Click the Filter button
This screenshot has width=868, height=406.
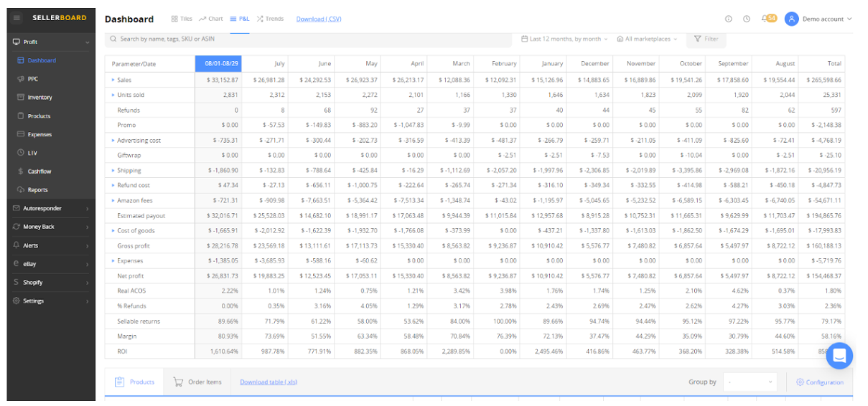pyautogui.click(x=706, y=39)
